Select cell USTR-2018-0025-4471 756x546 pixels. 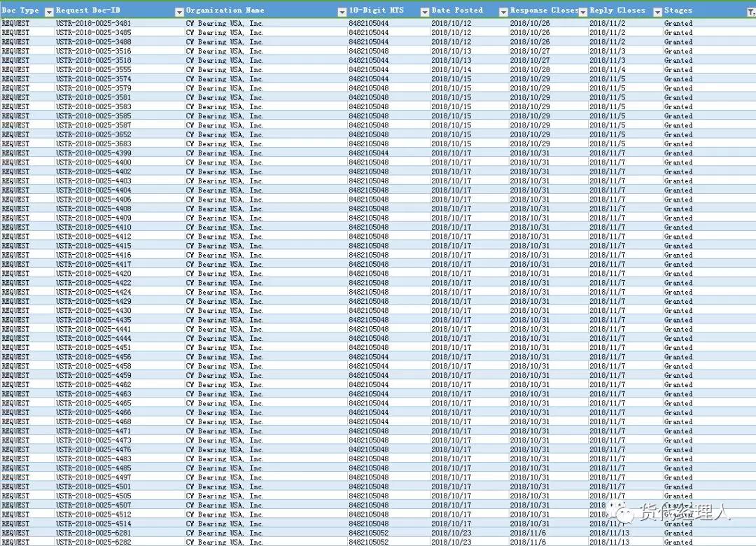[94, 430]
